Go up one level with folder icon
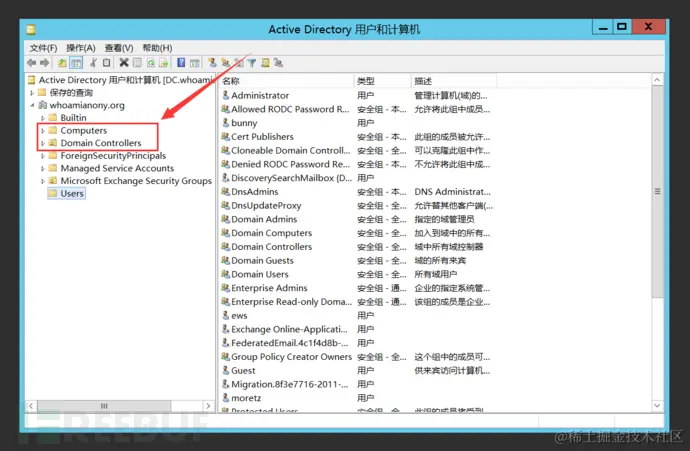The width and height of the screenshot is (690, 451). point(62,63)
